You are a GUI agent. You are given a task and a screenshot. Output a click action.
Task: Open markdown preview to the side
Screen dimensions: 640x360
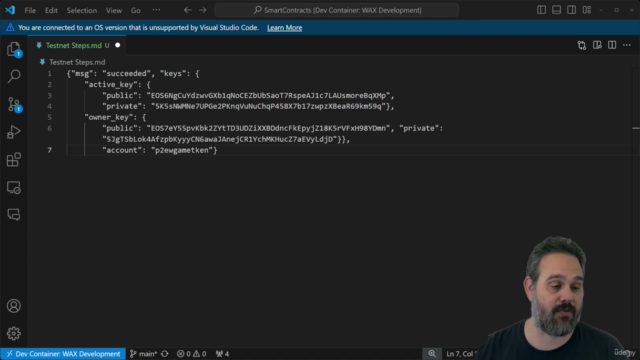pos(597,45)
